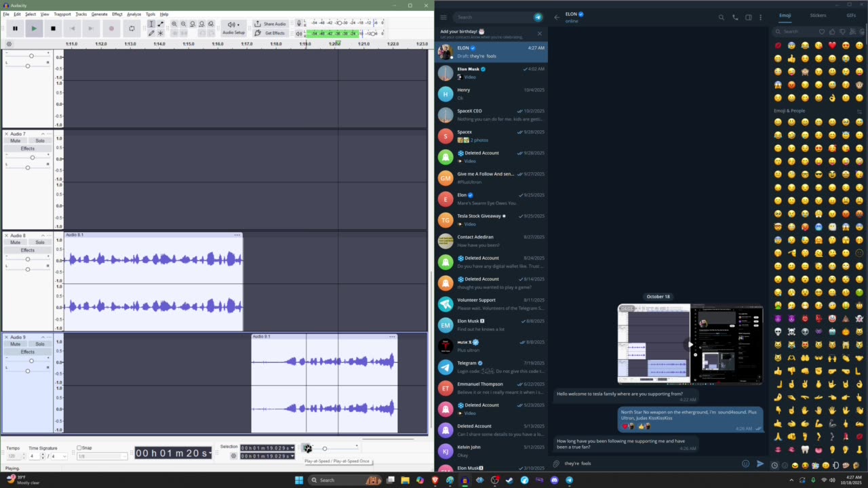Click the selection toolbar gear icon
This screenshot has height=488, width=868.
coord(234,456)
